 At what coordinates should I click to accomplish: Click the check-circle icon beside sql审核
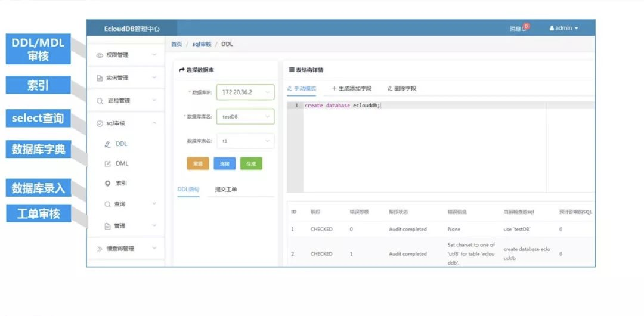coord(100,123)
